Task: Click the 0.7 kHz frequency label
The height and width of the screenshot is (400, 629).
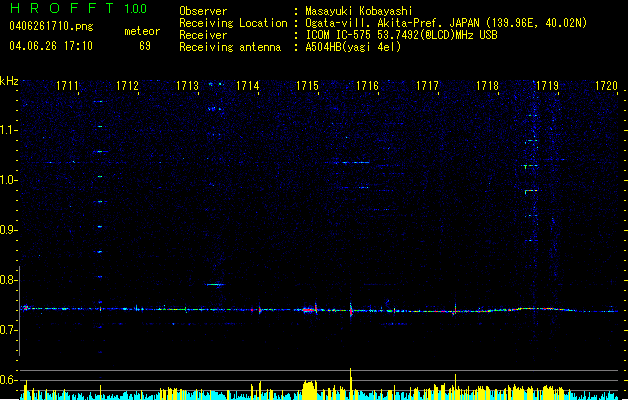Action: 8,330
